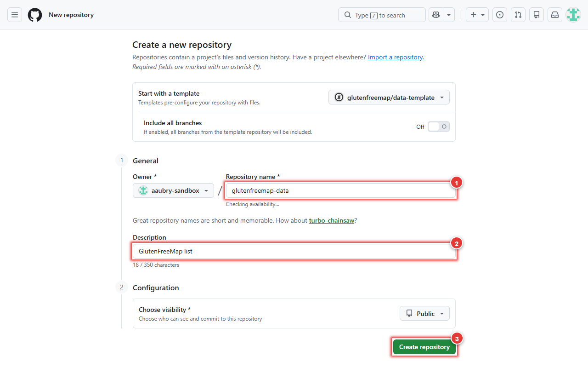The width and height of the screenshot is (588, 368).
Task: Go to GitHub homepage via Octocat logo
Action: (35, 15)
